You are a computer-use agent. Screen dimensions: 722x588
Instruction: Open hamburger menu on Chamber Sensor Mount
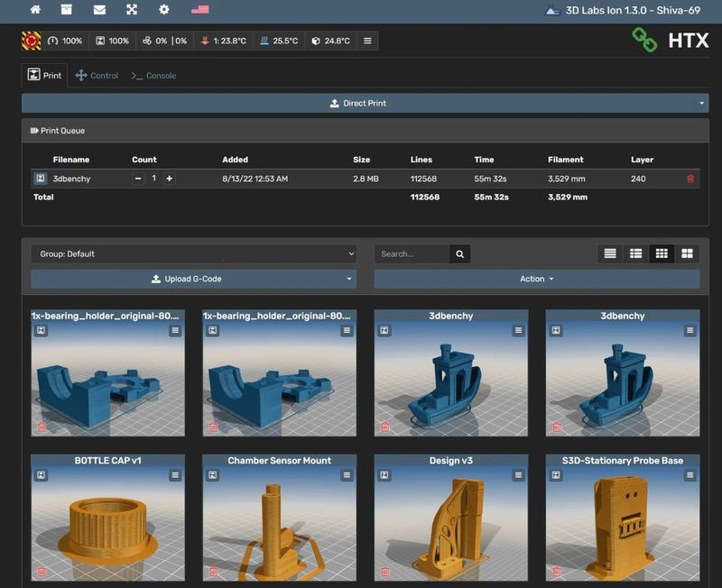[347, 475]
